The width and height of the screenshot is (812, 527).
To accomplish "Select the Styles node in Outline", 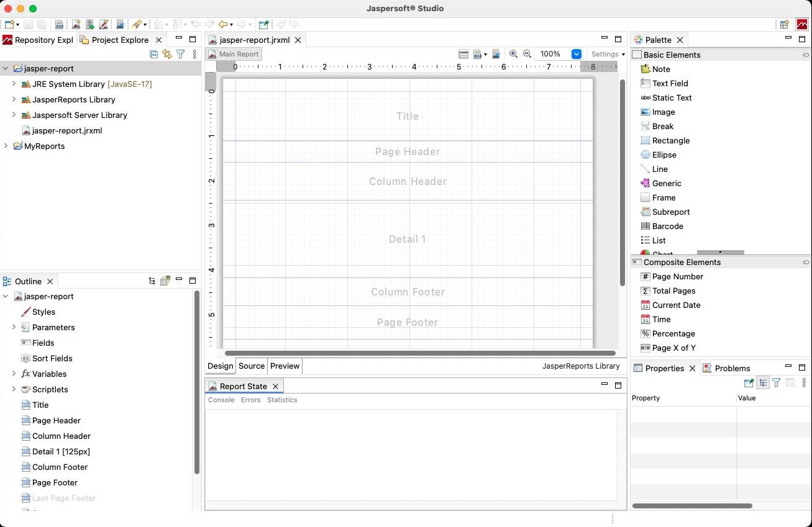I will pos(38,312).
